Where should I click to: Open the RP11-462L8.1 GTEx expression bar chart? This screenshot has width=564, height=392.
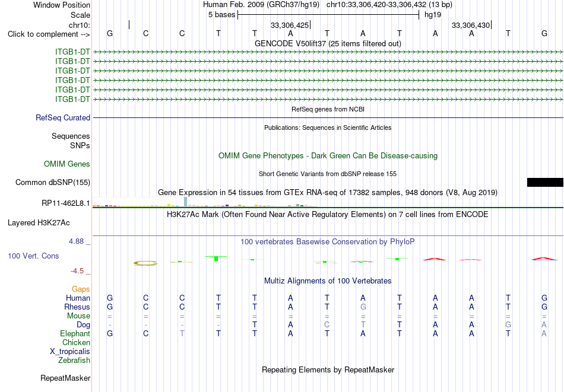point(204,202)
